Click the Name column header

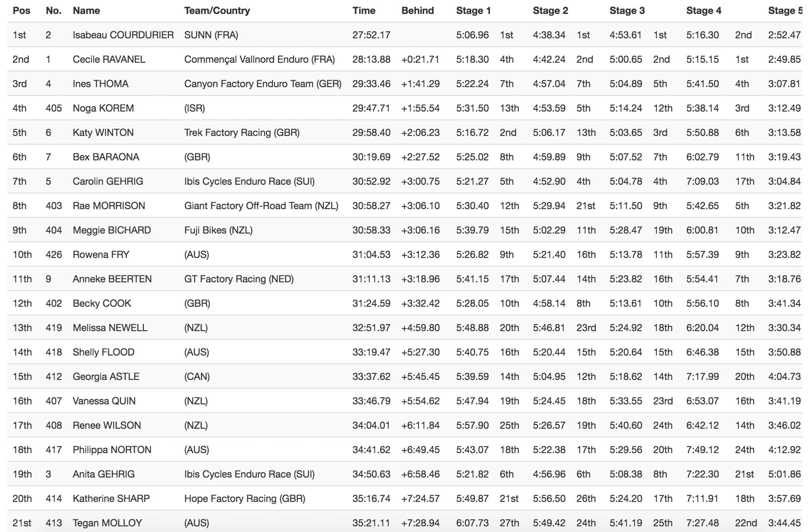click(x=86, y=11)
